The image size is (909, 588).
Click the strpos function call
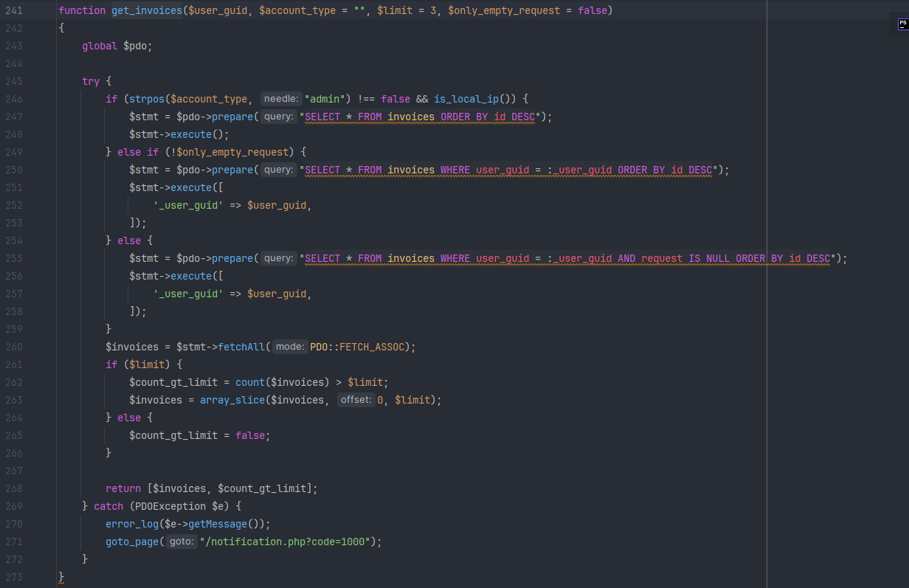pos(147,99)
